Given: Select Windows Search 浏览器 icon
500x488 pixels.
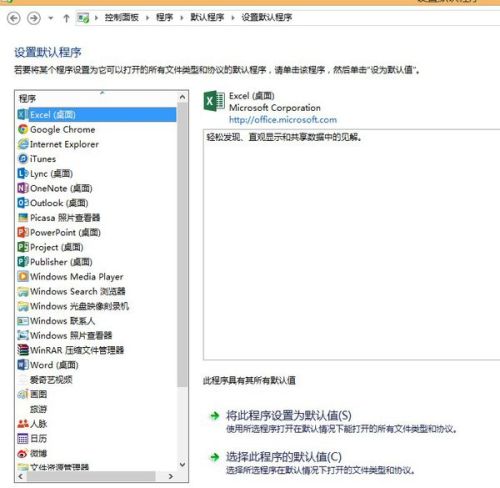Looking at the screenshot, I should [x=23, y=291].
